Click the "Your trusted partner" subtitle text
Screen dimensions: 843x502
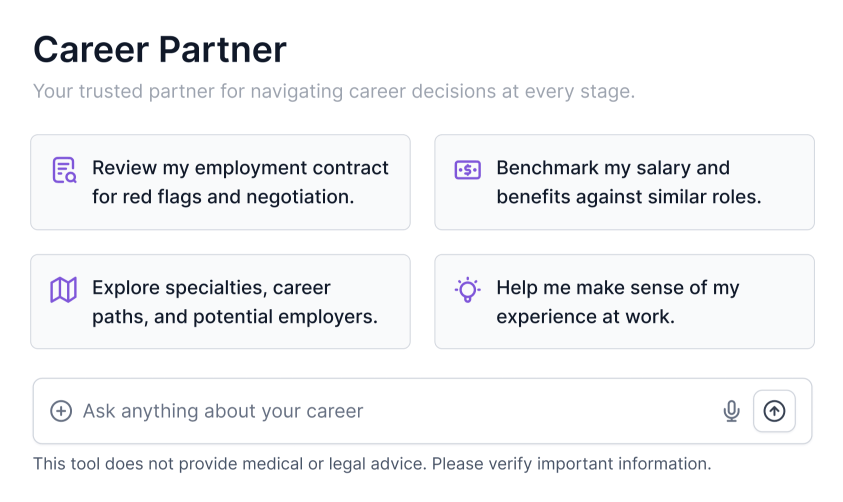[x=333, y=92]
